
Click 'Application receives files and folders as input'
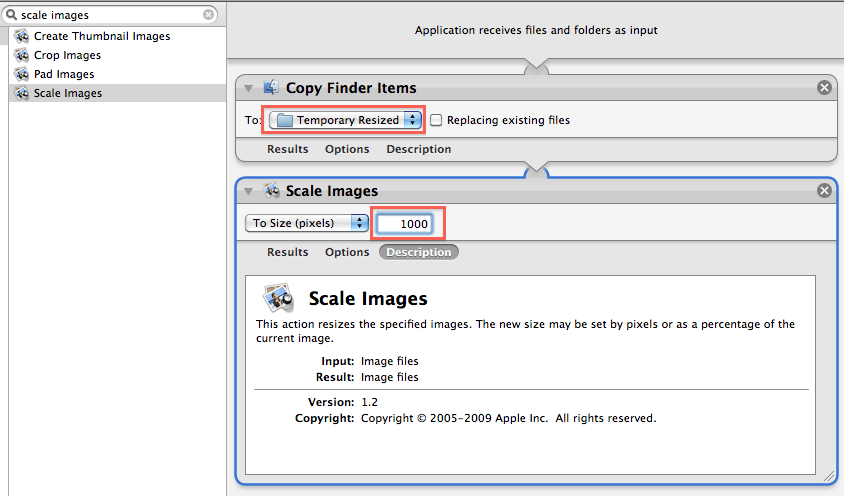(x=536, y=30)
